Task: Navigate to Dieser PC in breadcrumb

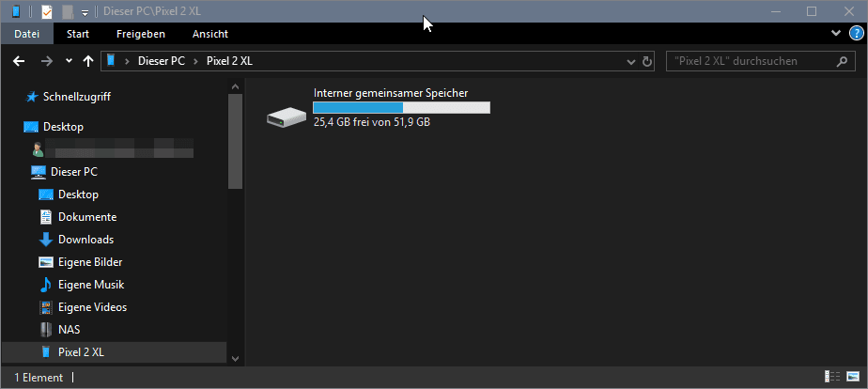Action: click(x=161, y=61)
